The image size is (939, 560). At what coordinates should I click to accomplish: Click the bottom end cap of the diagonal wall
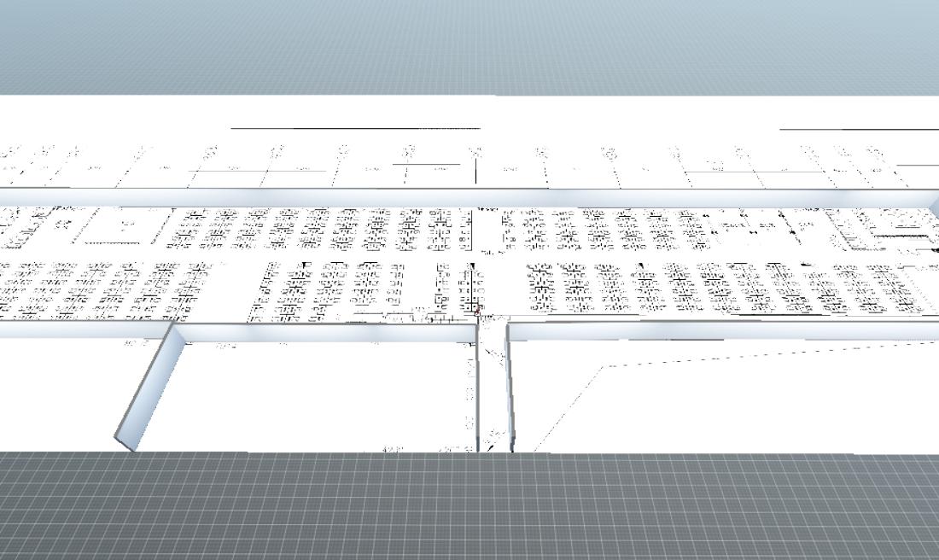click(x=125, y=440)
